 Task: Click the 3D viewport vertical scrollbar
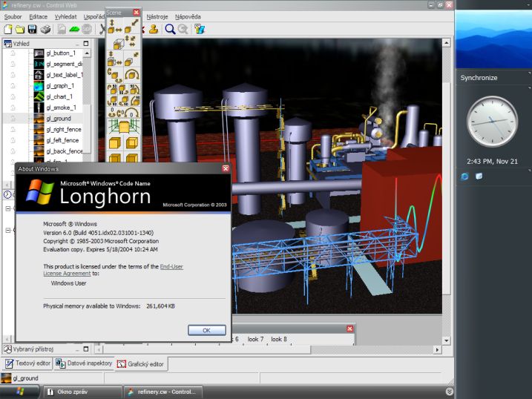point(447,185)
